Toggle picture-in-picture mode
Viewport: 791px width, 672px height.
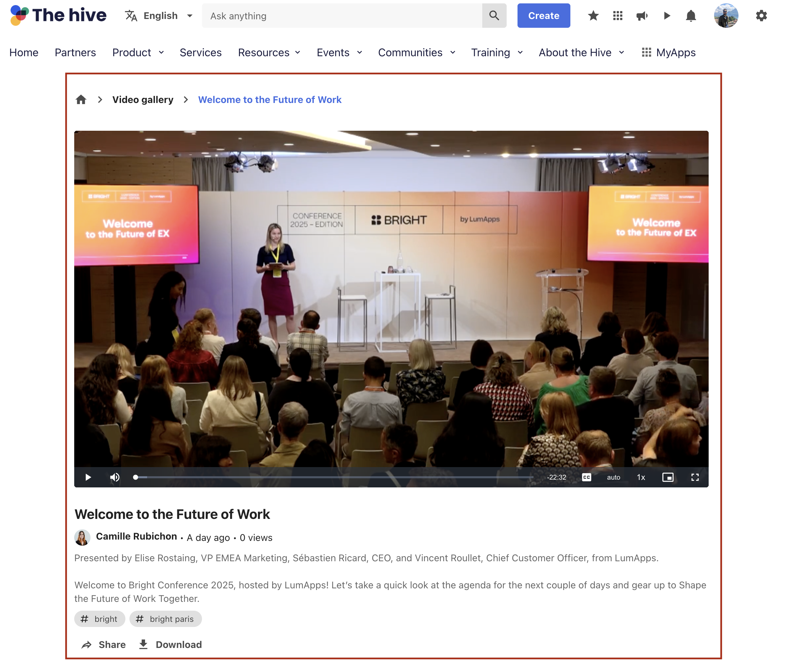(668, 477)
